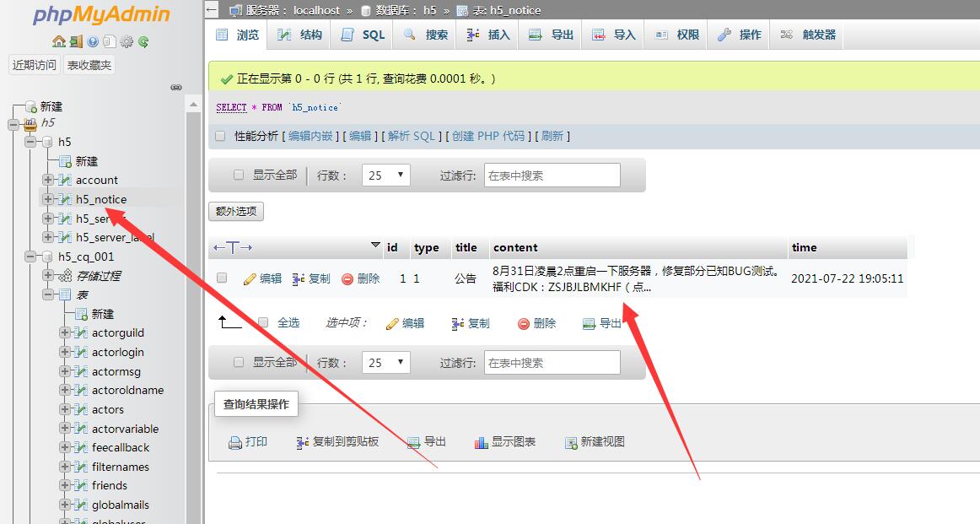Click the 创建 PHP 代码 link
This screenshot has height=524, width=980.
tap(488, 136)
